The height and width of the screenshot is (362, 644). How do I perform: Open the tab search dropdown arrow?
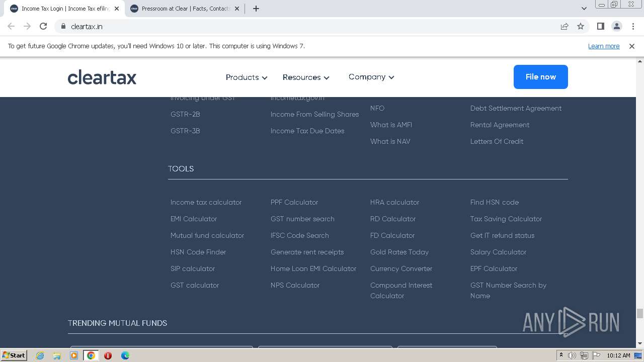(584, 9)
